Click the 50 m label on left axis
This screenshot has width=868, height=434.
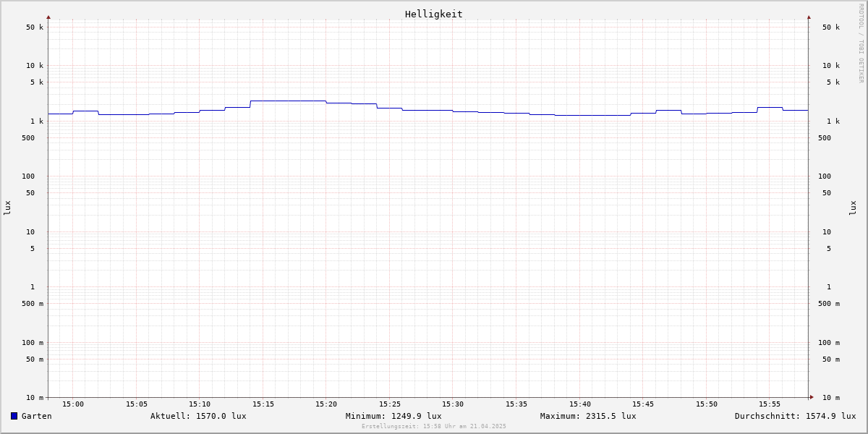pyautogui.click(x=35, y=359)
